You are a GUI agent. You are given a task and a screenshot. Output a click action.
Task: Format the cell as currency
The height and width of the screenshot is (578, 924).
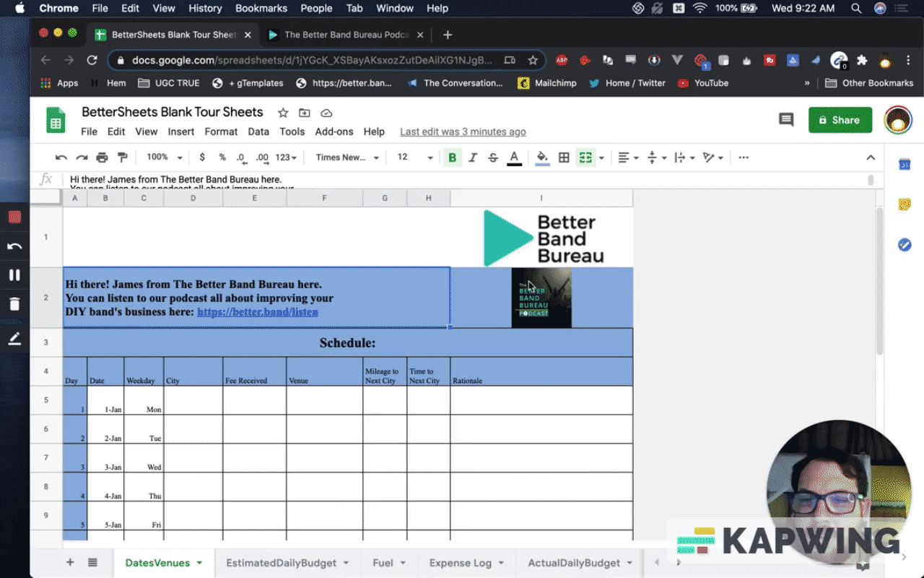[x=202, y=158]
